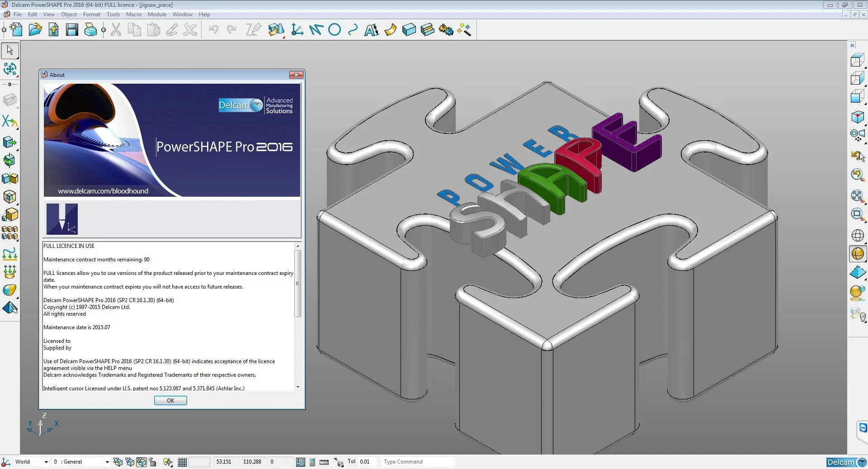
Task: Open the Assembly gears icon
Action: point(446,30)
